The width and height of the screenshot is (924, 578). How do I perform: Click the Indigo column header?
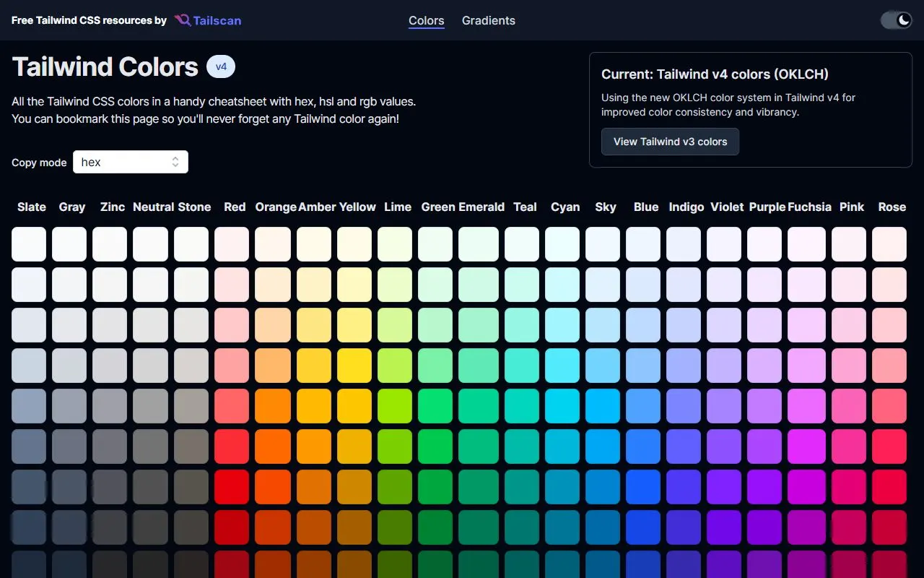[687, 207]
